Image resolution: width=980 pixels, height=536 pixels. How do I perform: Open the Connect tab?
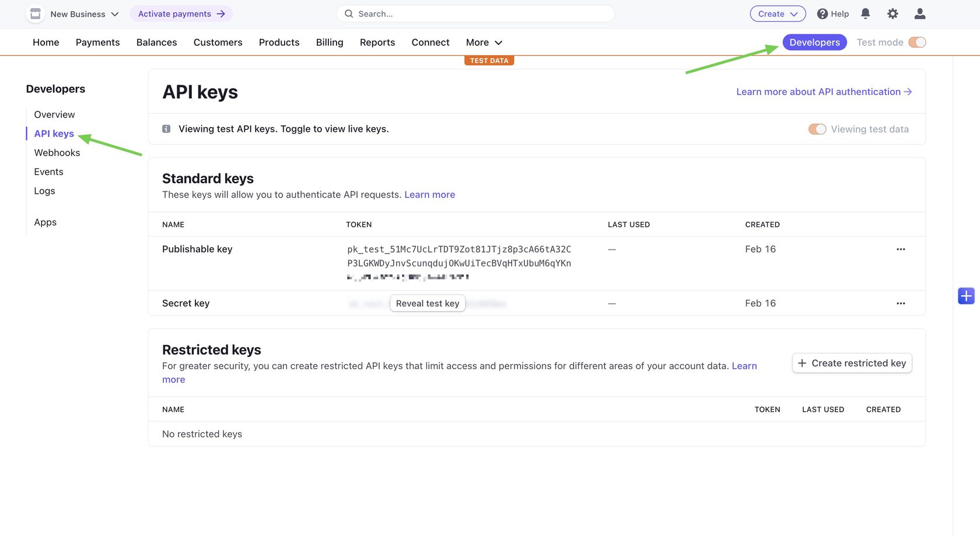pos(430,42)
